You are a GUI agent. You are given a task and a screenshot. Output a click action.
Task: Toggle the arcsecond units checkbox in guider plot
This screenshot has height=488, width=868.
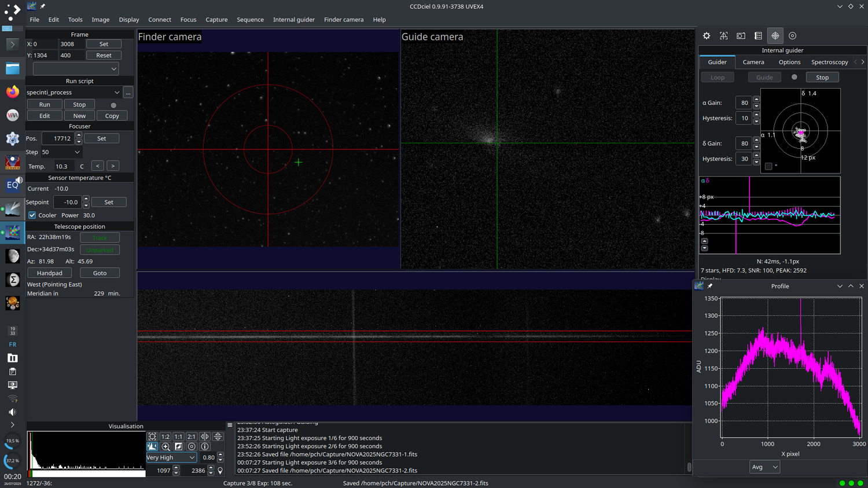[768, 166]
